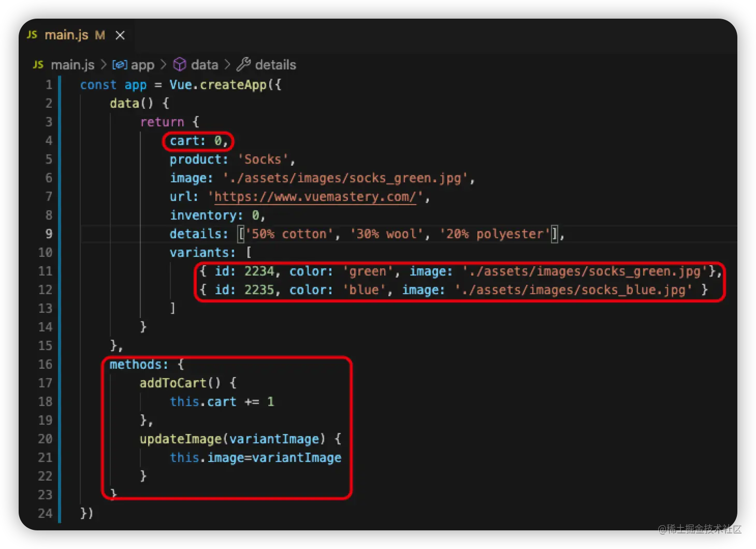Viewport: 756px width, 549px height.
Task: Close the main.js editor tab
Action: 120,35
